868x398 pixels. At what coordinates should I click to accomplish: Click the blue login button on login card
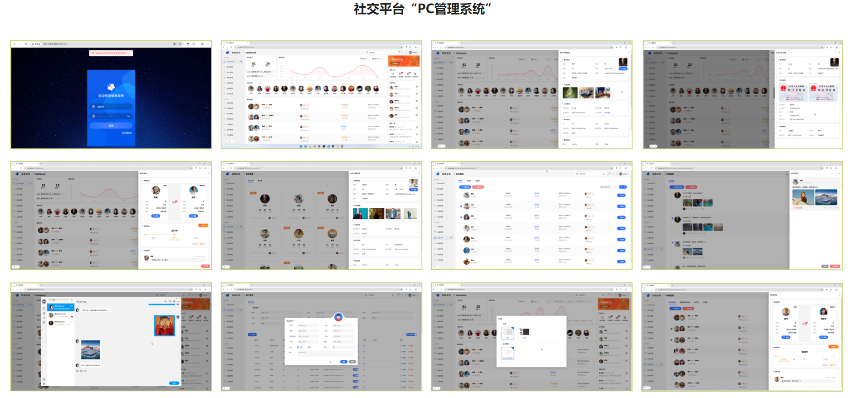[111, 126]
